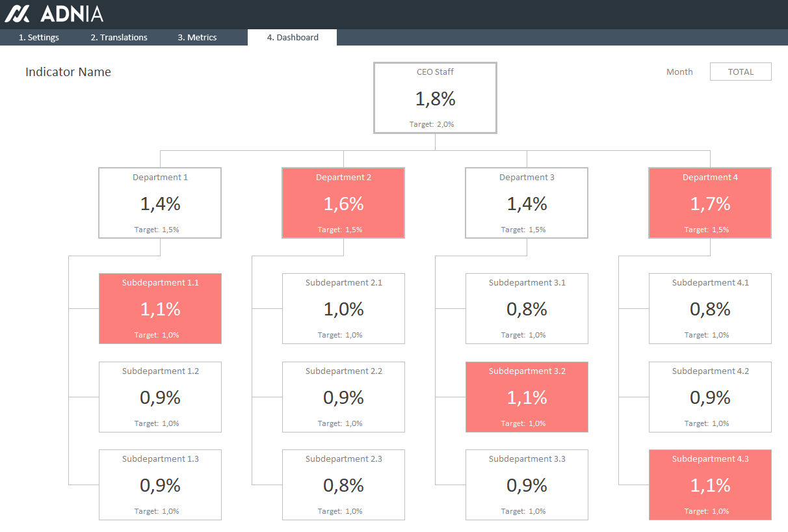Select the red Department 4 card
Screen dimensions: 788x532
pyautogui.click(x=710, y=203)
